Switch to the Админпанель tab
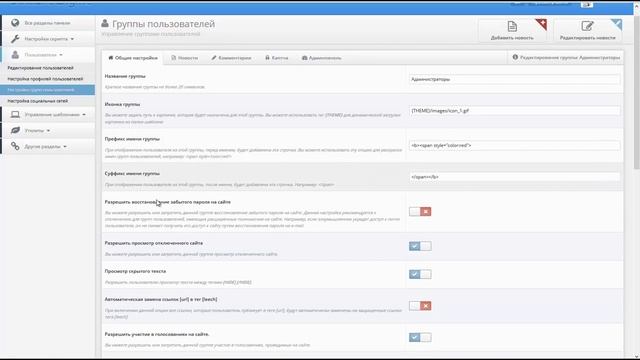Viewport: 640px width, 360px height. (322, 58)
